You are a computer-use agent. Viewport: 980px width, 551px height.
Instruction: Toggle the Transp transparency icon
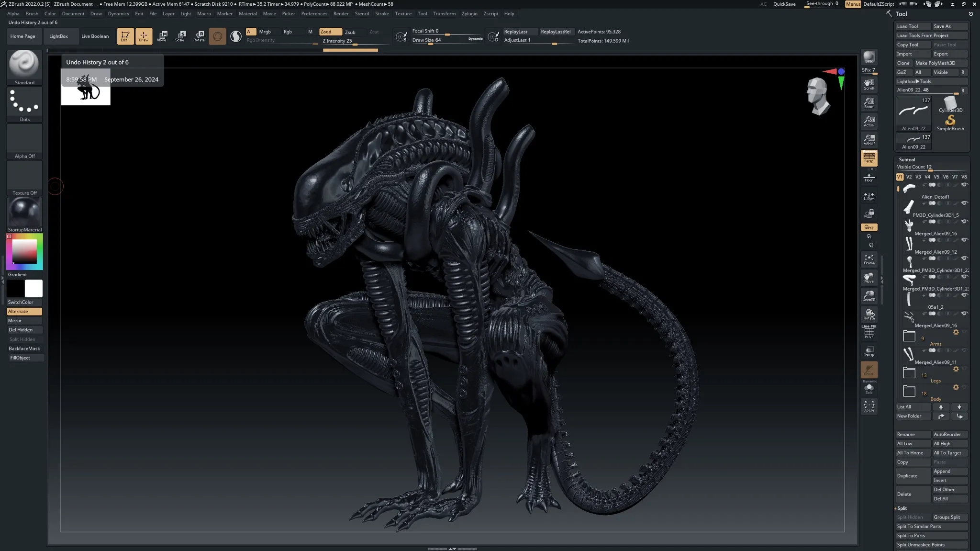pos(869,351)
